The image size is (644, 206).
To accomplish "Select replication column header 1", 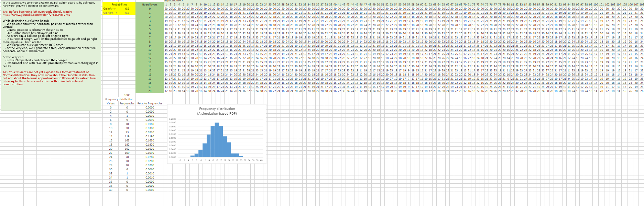I will [x=166, y=4].
